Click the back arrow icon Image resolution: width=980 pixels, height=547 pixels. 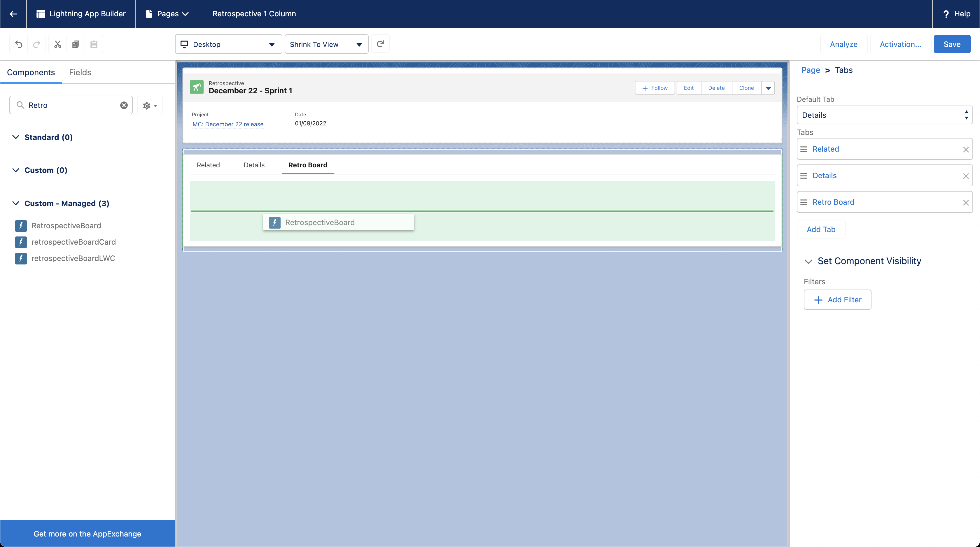pyautogui.click(x=13, y=14)
